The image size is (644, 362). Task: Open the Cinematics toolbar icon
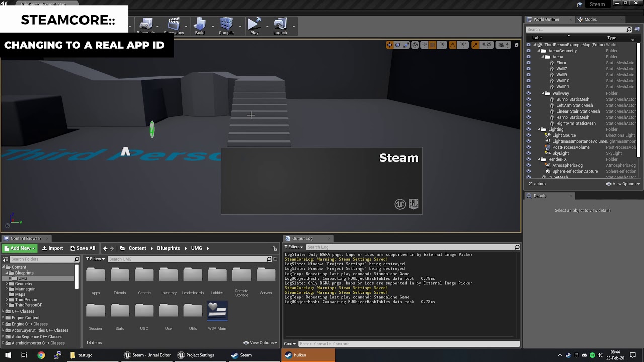(174, 26)
